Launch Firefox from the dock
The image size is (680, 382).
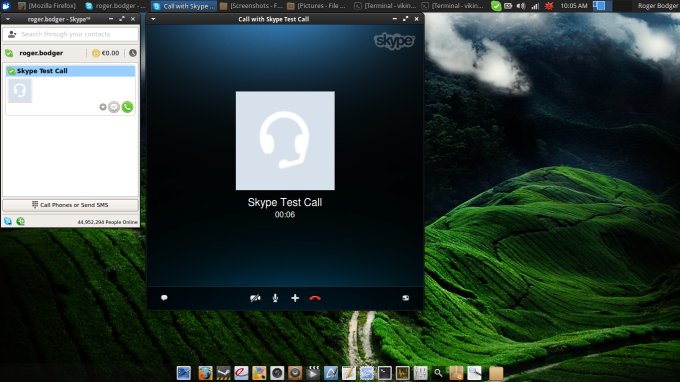[205, 372]
